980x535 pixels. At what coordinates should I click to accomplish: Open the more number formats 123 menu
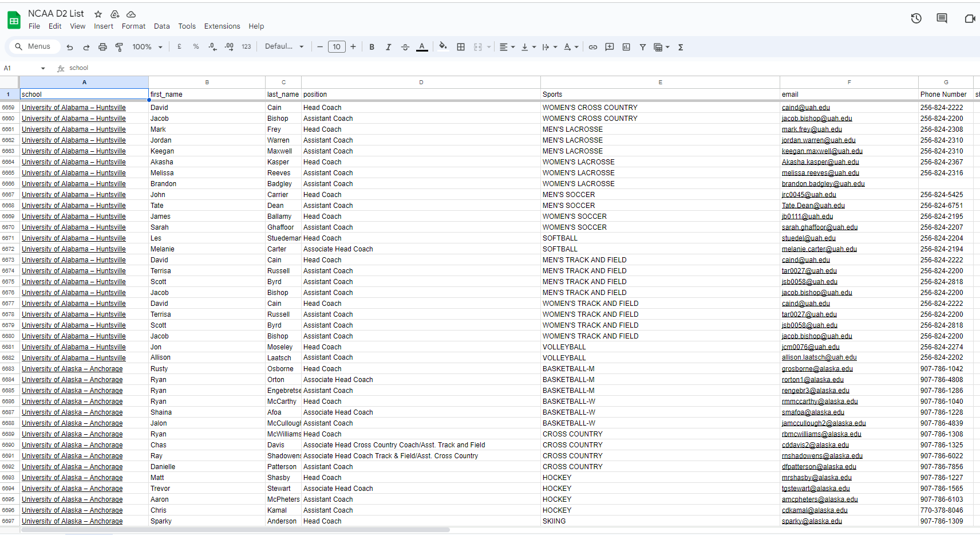point(246,47)
